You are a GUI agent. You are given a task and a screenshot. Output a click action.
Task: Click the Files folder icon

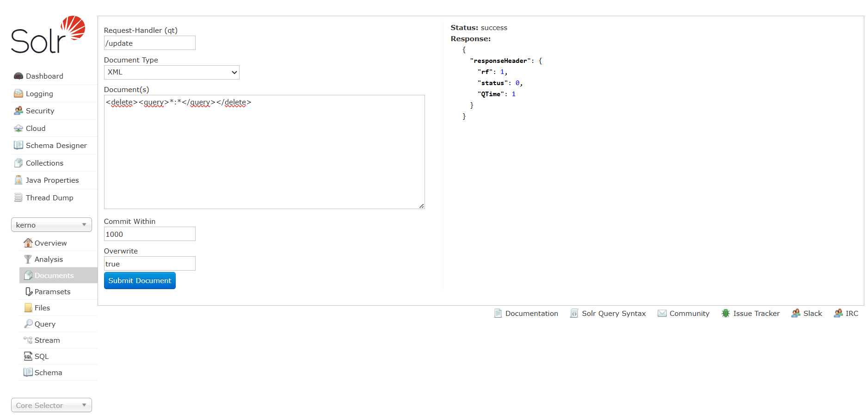tap(28, 308)
